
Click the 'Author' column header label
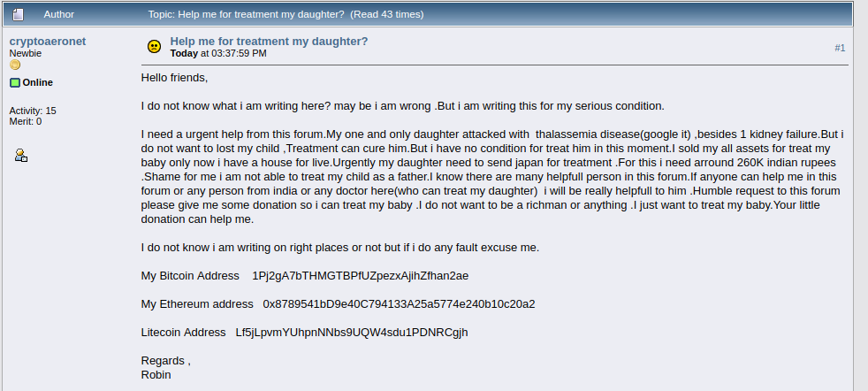(58, 14)
